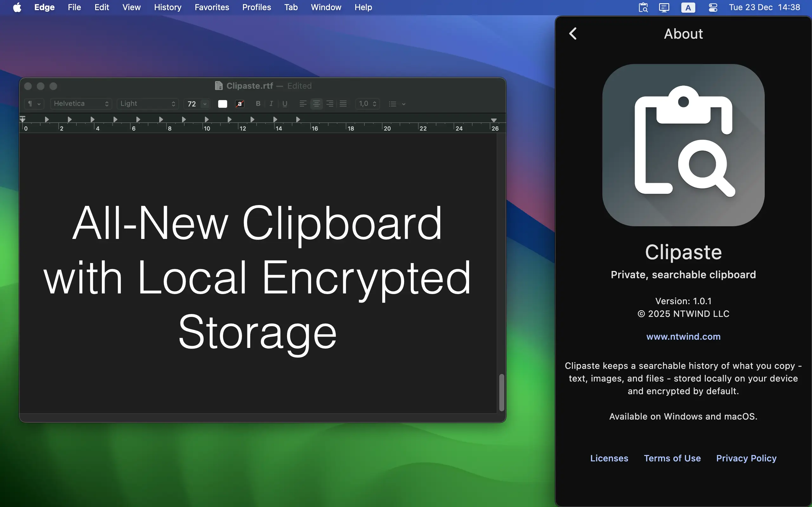The image size is (812, 507).
Task: Open the www.ntwind.com link
Action: point(683,336)
